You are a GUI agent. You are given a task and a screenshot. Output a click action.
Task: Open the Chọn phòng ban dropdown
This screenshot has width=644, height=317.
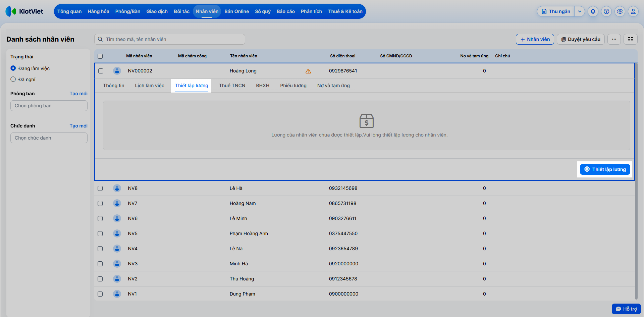[49, 106]
